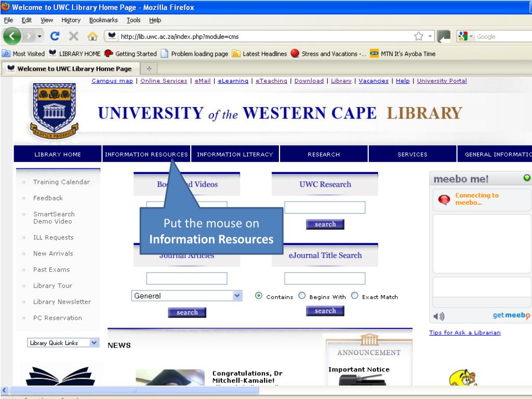This screenshot has width=532, height=399.
Task: Click the Library Home navigation item
Action: point(57,154)
